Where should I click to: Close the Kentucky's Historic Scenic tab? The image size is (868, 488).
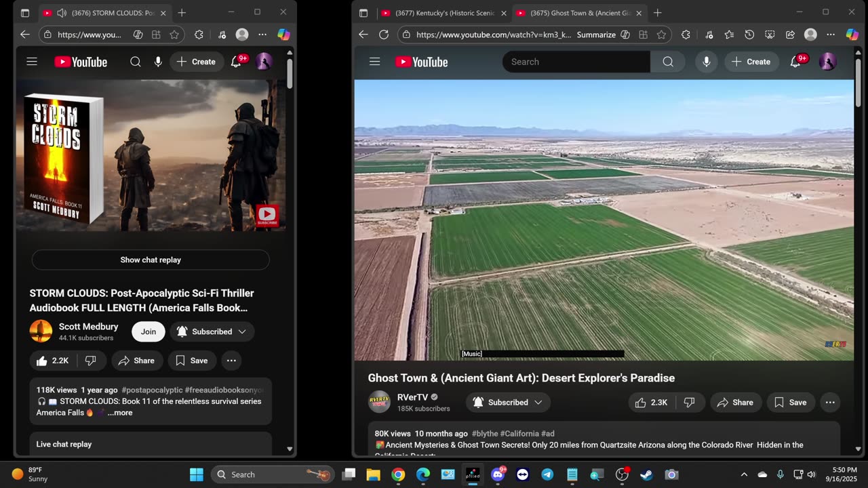coord(503,13)
